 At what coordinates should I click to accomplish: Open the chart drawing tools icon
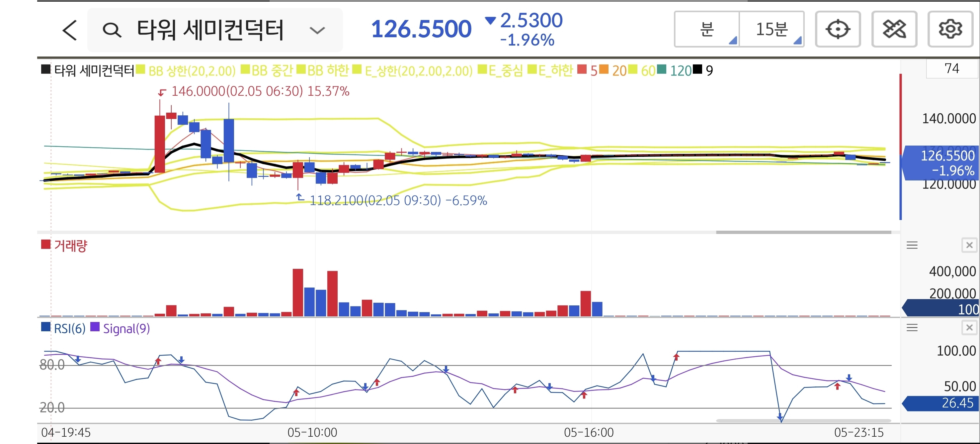[894, 29]
